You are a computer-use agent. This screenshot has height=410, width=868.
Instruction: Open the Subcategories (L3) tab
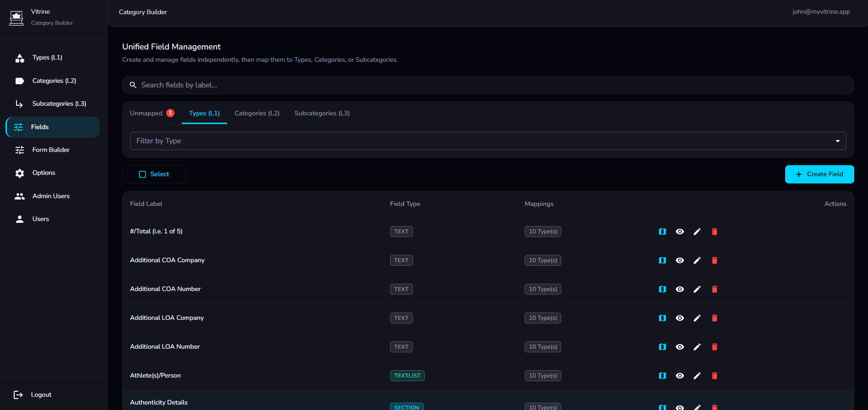[x=322, y=113]
